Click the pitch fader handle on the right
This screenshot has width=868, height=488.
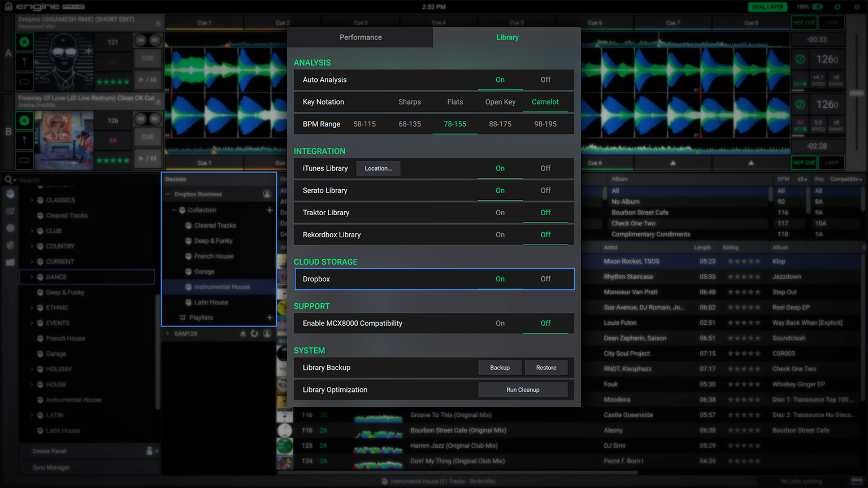coord(856,93)
